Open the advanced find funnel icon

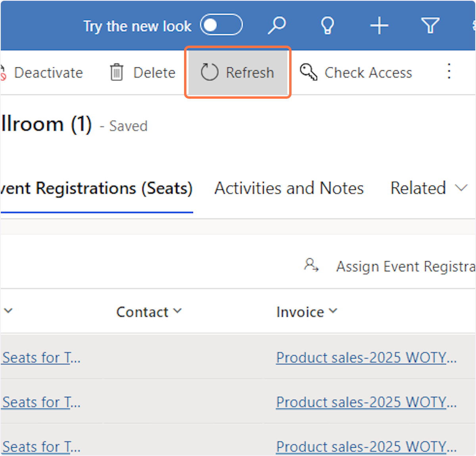click(430, 26)
